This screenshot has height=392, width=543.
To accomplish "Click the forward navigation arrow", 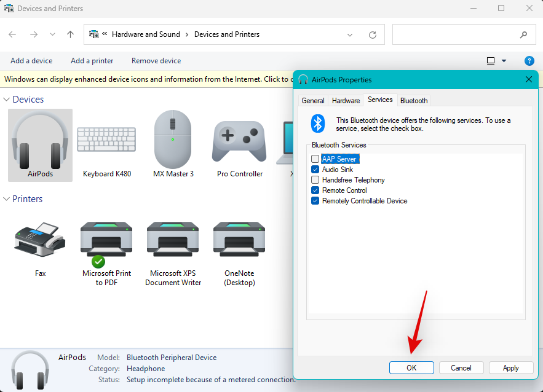I will pyautogui.click(x=34, y=34).
